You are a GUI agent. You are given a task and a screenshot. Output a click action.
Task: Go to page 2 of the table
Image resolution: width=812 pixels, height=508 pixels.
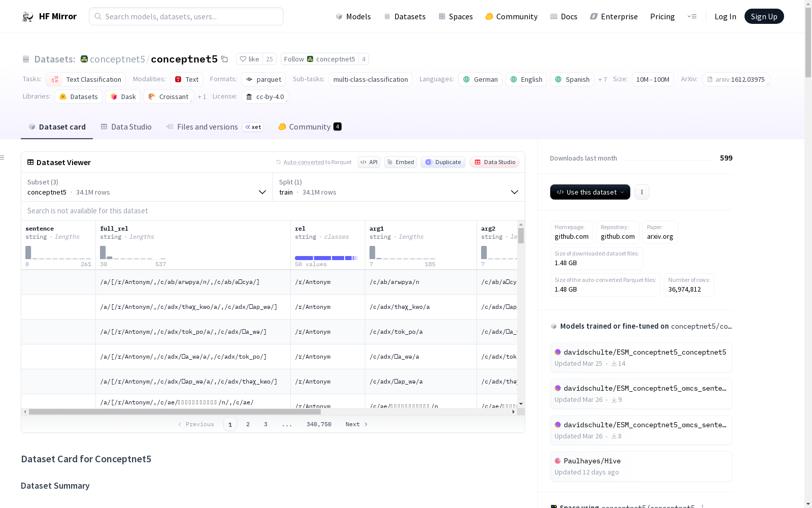(248, 424)
